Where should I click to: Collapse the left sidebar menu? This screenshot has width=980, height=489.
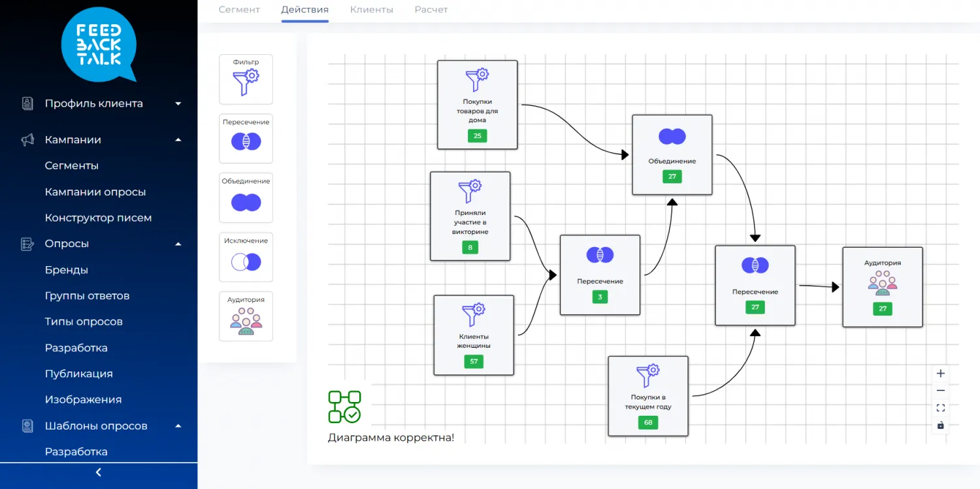(99, 473)
